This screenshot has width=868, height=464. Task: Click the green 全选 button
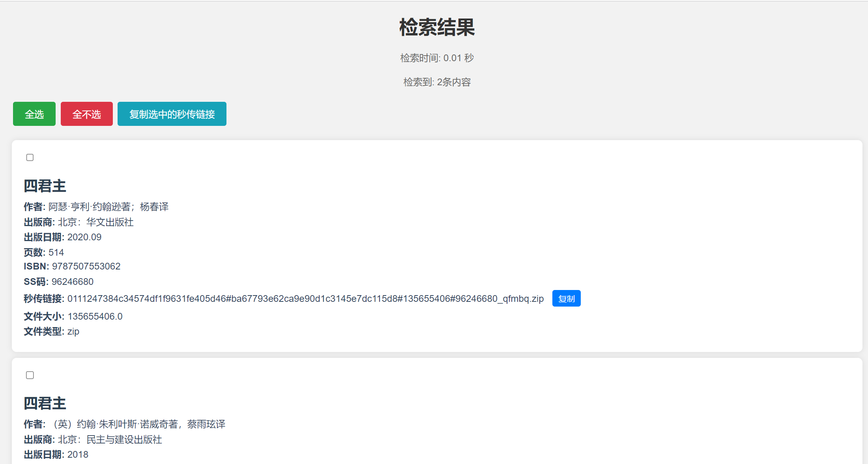pyautogui.click(x=34, y=114)
